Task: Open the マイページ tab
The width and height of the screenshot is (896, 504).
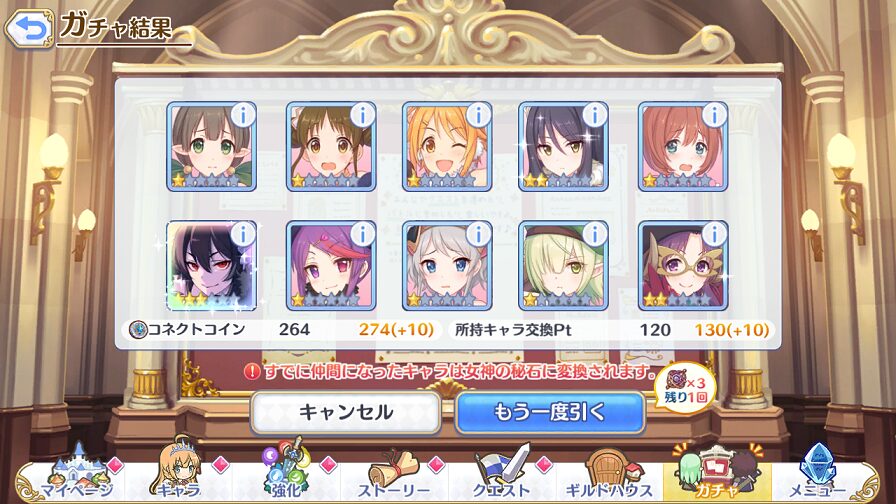Action: tap(76, 473)
